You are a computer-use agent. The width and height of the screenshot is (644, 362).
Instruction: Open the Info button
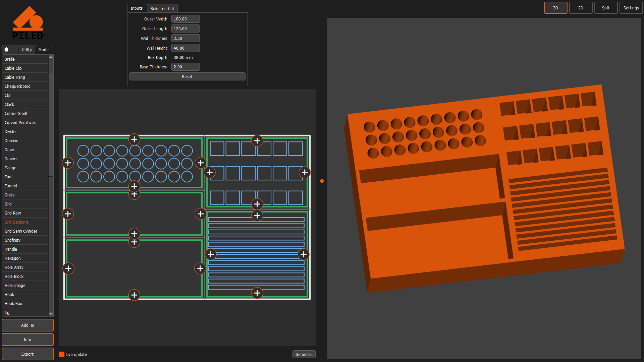[28, 340]
